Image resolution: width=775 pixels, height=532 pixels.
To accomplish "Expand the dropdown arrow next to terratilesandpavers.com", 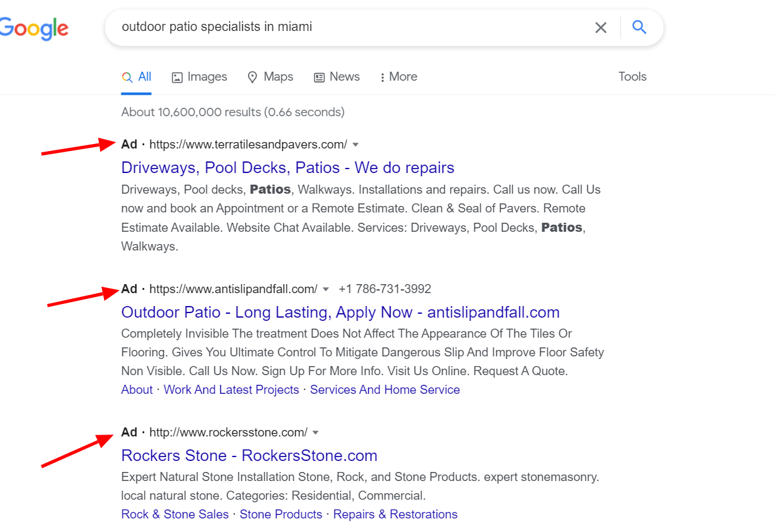I will (355, 145).
